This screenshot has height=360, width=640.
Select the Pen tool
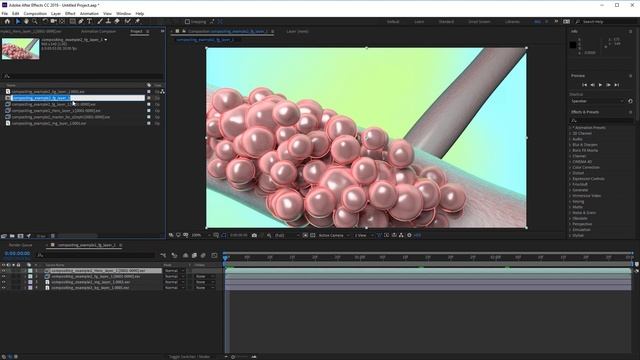click(x=81, y=21)
